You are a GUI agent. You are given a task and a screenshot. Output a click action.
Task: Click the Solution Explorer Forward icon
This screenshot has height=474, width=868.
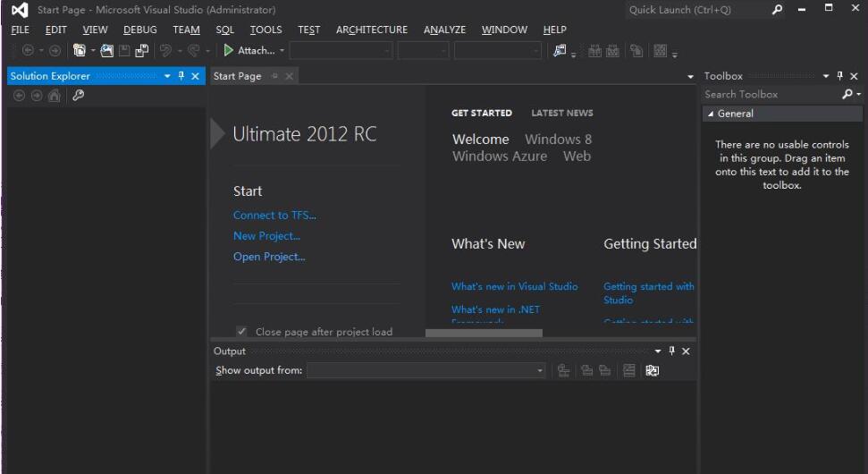coord(37,96)
